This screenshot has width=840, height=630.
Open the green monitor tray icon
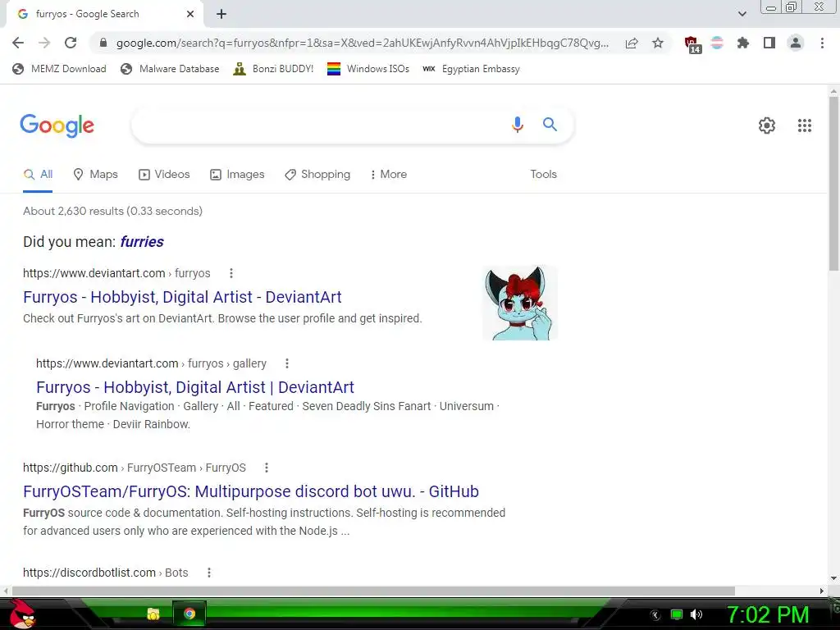pyautogui.click(x=677, y=614)
